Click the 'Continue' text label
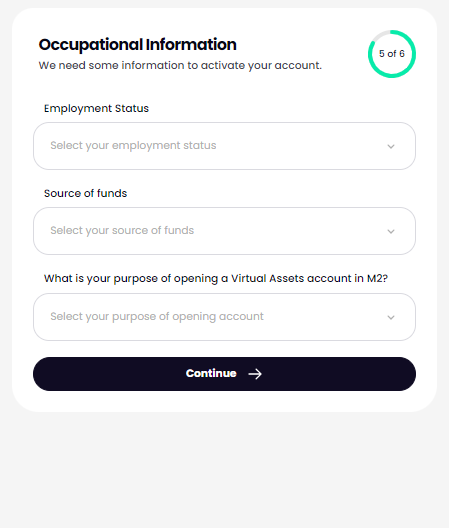Image resolution: width=449 pixels, height=528 pixels. [x=211, y=373]
